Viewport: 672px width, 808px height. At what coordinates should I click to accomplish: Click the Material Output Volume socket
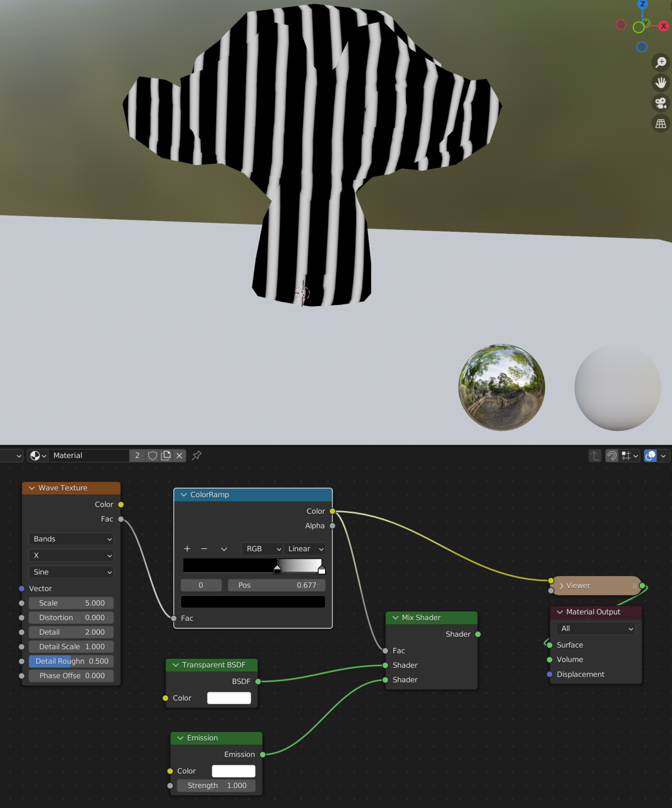tap(550, 660)
